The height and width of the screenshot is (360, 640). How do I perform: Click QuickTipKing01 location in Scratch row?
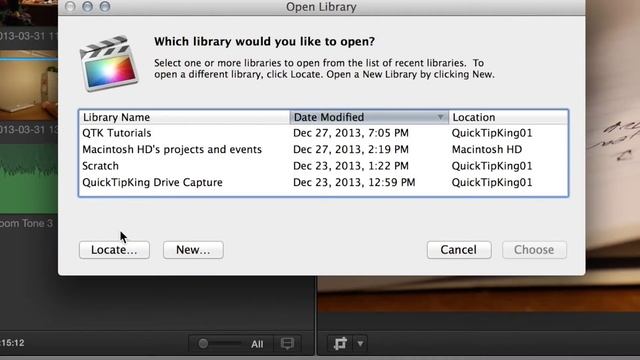(x=492, y=166)
